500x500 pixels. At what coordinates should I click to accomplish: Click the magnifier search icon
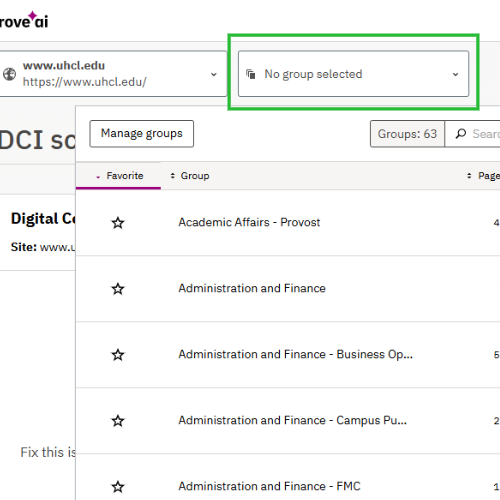[x=461, y=134]
